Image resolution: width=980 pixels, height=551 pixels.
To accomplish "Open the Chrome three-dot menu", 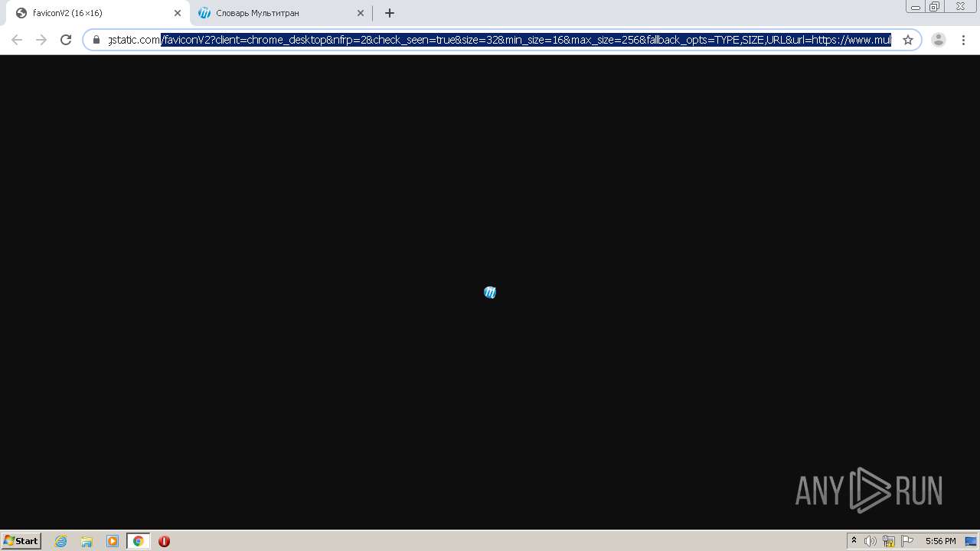I will (x=963, y=40).
